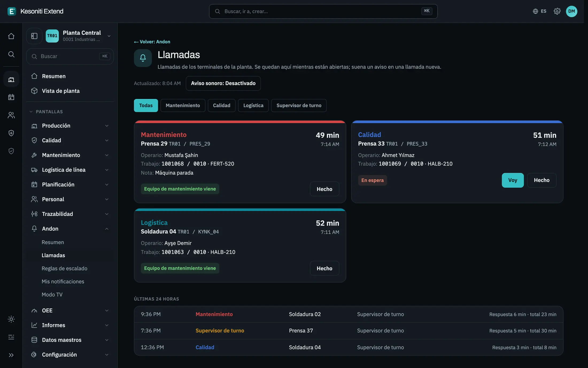Open Modo TV under Andon
Viewport: 588px width, 368px height.
tap(52, 294)
